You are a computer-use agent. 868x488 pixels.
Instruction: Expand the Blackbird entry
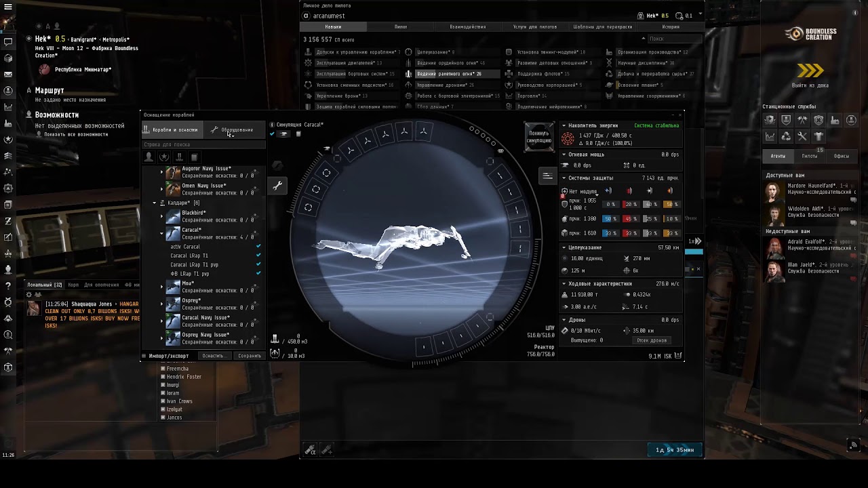click(162, 216)
